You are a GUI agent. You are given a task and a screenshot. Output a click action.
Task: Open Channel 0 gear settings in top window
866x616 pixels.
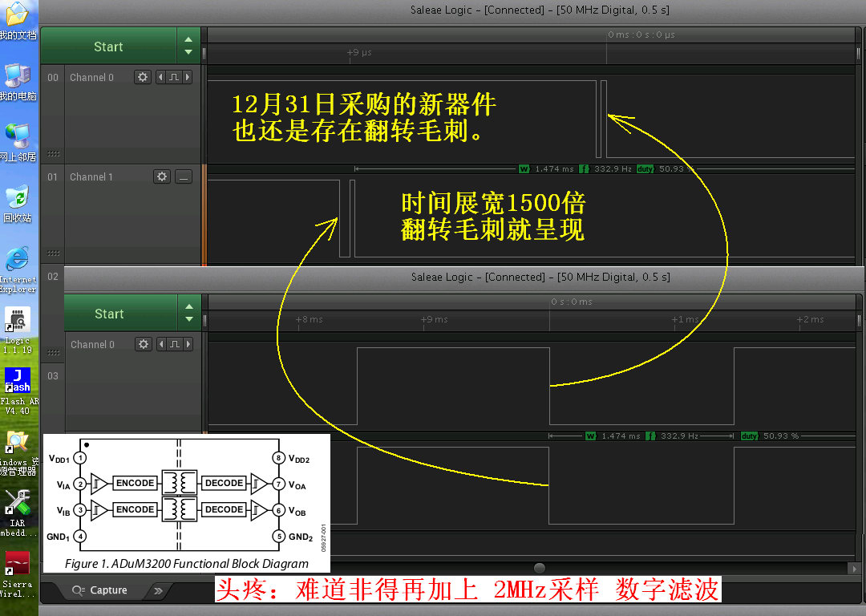(143, 77)
